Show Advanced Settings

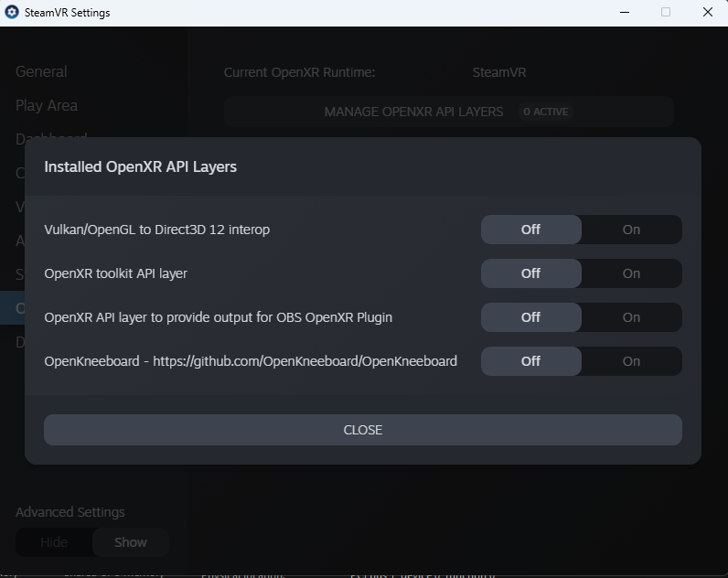click(130, 542)
